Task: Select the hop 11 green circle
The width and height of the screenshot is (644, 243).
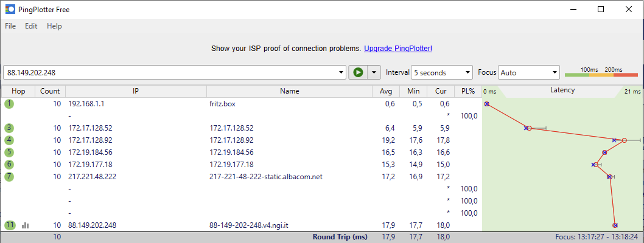Action: point(10,225)
